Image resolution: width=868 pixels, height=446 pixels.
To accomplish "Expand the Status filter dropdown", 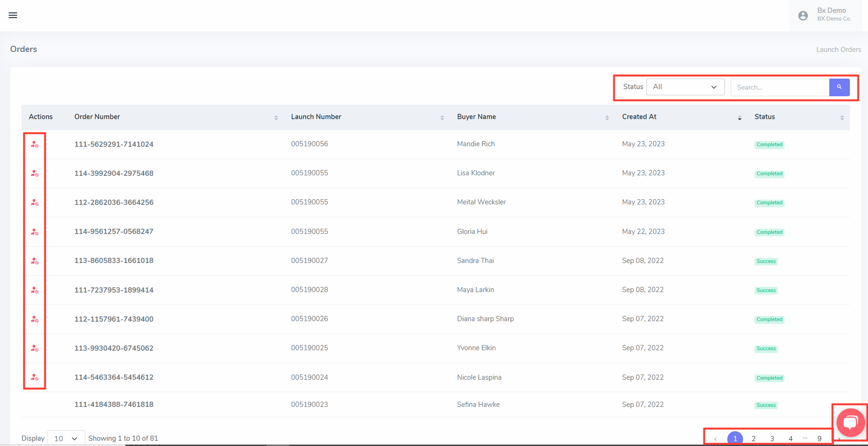I will tap(685, 87).
